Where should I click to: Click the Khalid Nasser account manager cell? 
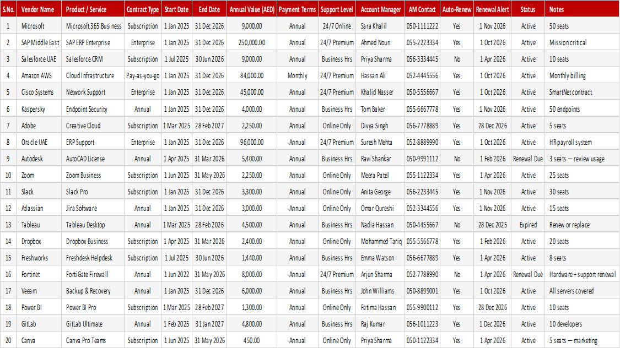[380, 93]
